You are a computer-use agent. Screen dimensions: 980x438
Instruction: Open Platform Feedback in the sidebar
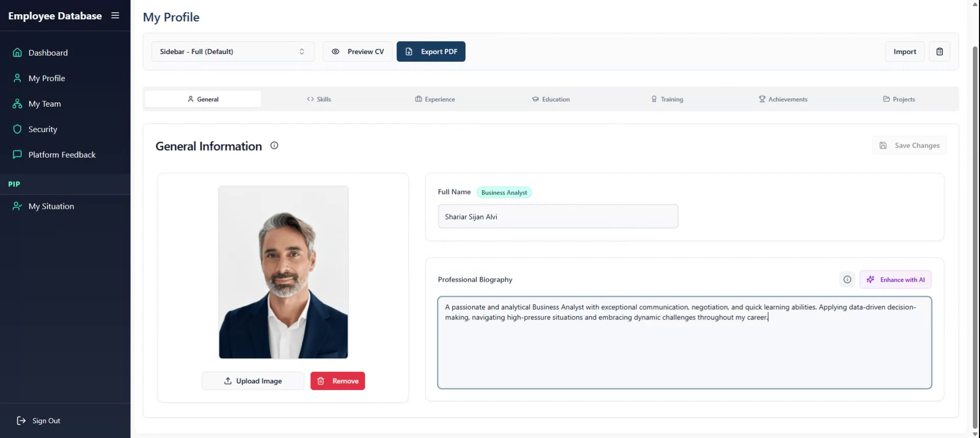point(62,155)
